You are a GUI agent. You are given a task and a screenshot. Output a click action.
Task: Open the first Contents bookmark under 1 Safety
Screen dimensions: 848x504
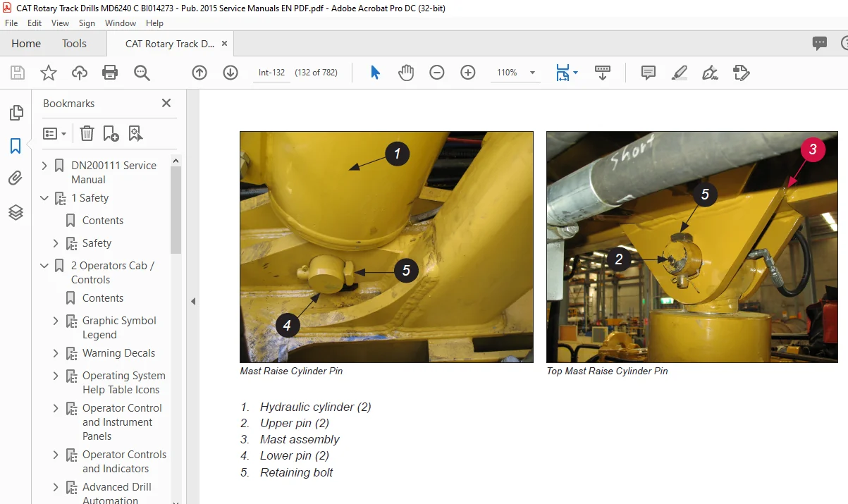(102, 221)
